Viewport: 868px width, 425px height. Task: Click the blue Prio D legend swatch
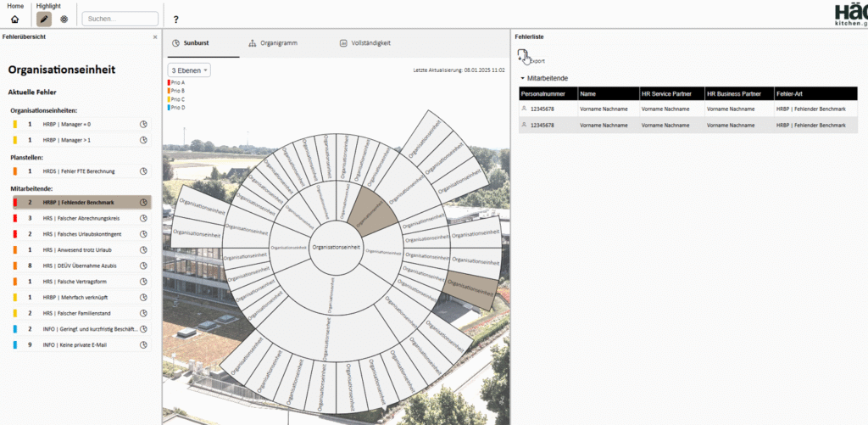[x=170, y=108]
